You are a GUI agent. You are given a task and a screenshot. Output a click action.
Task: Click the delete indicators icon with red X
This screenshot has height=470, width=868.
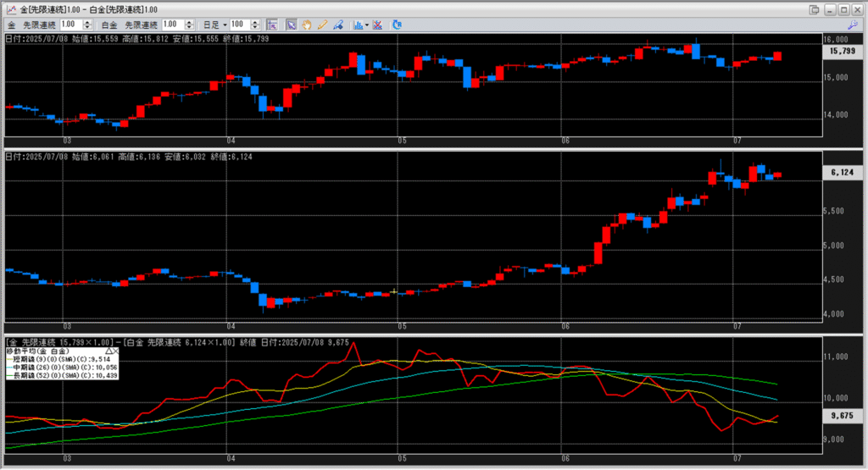pos(377,25)
